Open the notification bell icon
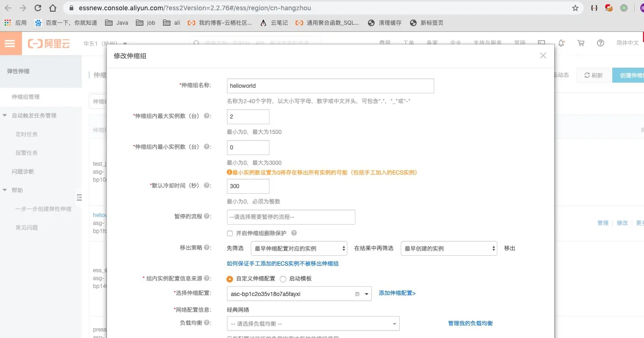Viewport: 644px width, 338px height. tap(561, 43)
